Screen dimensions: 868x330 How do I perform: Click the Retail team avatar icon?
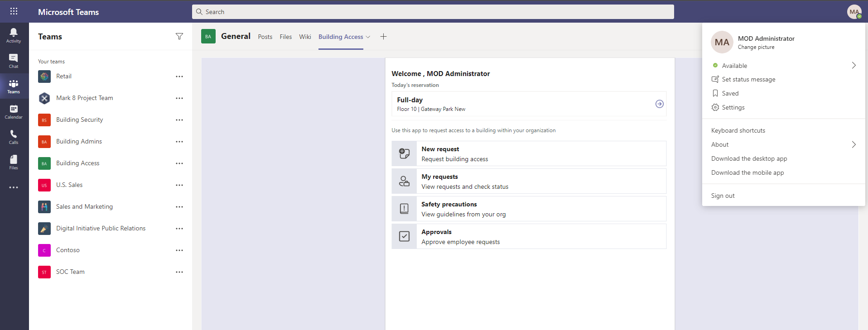tap(44, 77)
